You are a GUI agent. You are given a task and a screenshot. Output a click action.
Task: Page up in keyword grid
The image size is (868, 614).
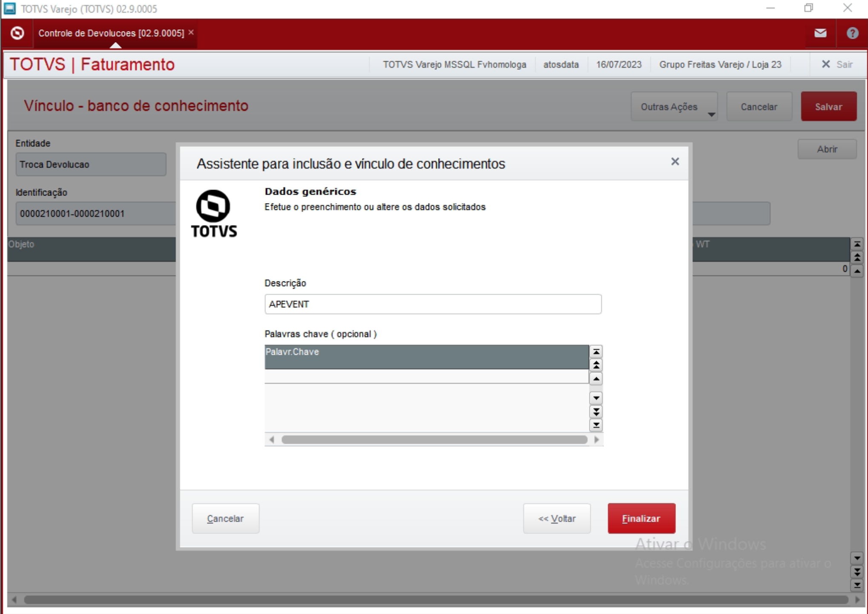click(x=596, y=365)
